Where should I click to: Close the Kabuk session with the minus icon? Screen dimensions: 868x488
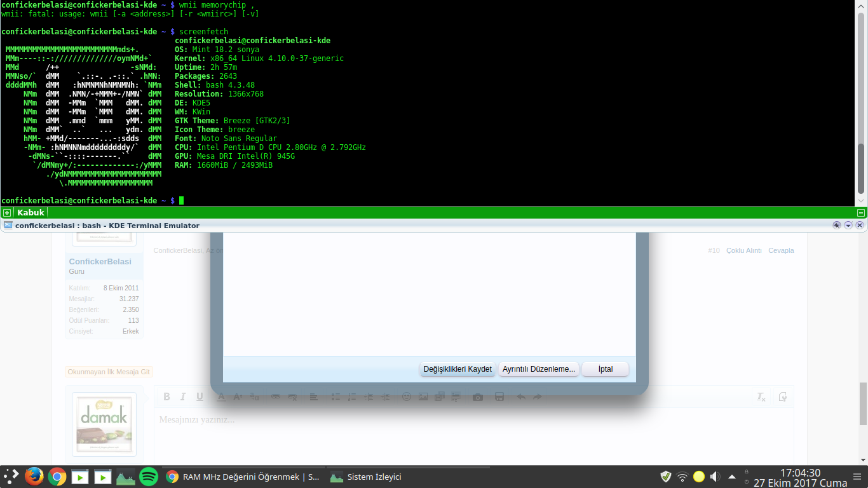[x=861, y=213]
